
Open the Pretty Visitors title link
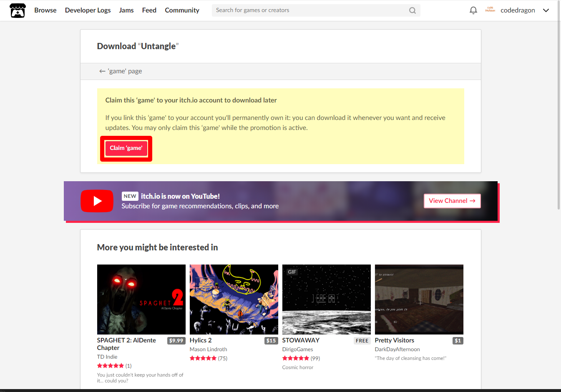[395, 340]
